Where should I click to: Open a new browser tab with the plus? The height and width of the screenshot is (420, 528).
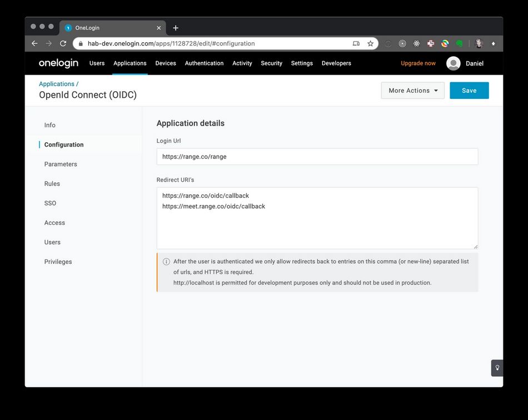click(x=176, y=28)
